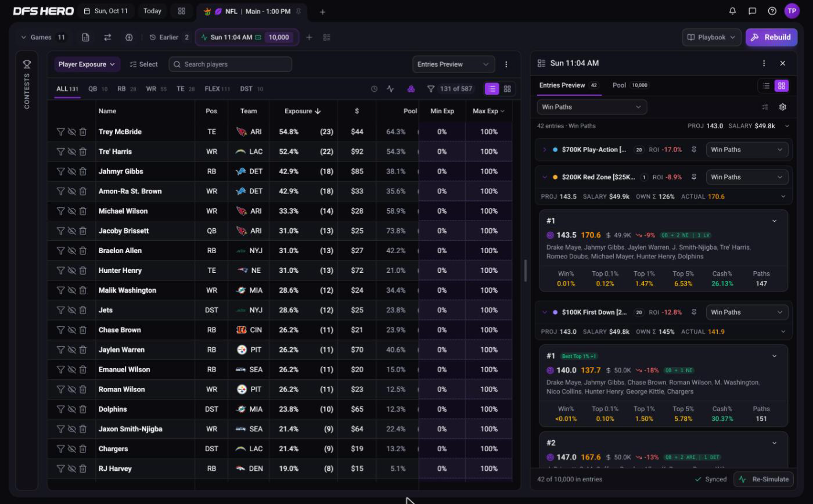Collapse the $200K Red Zone contest group
813x504 pixels.
[x=544, y=177]
